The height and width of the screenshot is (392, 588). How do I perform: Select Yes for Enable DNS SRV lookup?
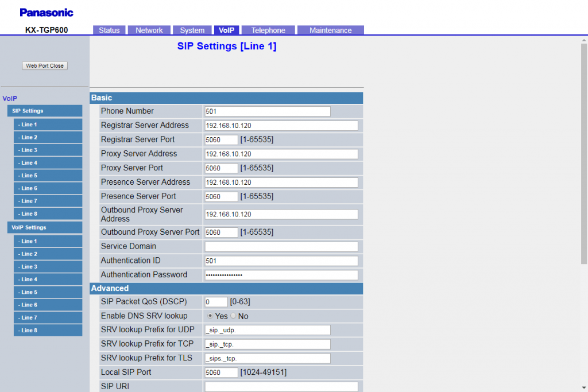click(210, 316)
